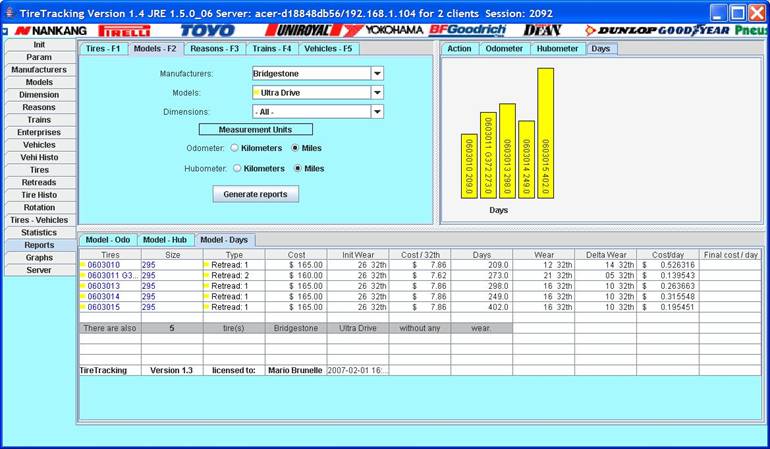
Task: Open the Manufacturers dropdown showing Bridgestone
Action: pos(377,73)
